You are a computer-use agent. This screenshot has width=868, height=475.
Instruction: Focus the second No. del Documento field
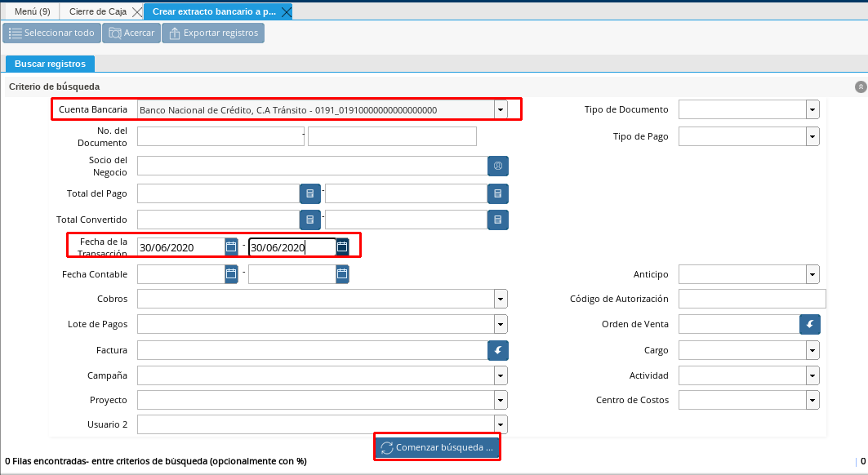point(392,136)
